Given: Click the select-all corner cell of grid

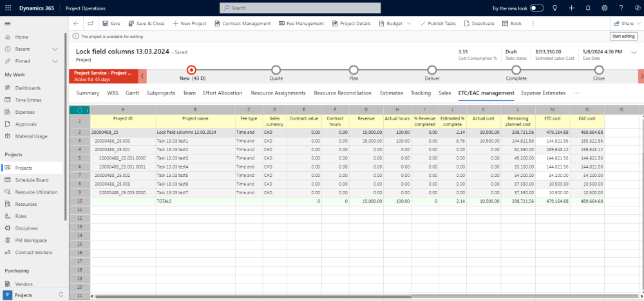Looking at the screenshot, I should coord(79,109).
